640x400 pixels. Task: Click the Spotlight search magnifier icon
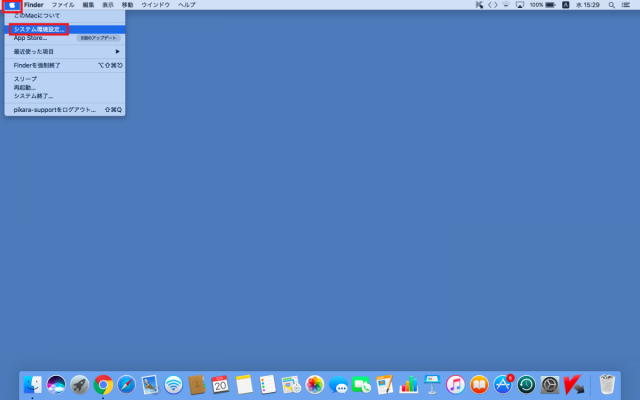coord(614,5)
